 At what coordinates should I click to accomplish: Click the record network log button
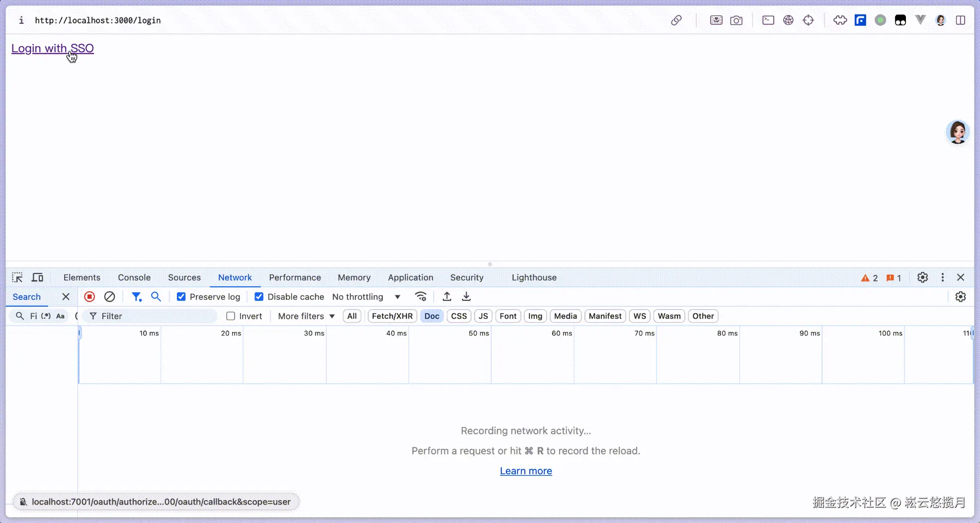89,297
